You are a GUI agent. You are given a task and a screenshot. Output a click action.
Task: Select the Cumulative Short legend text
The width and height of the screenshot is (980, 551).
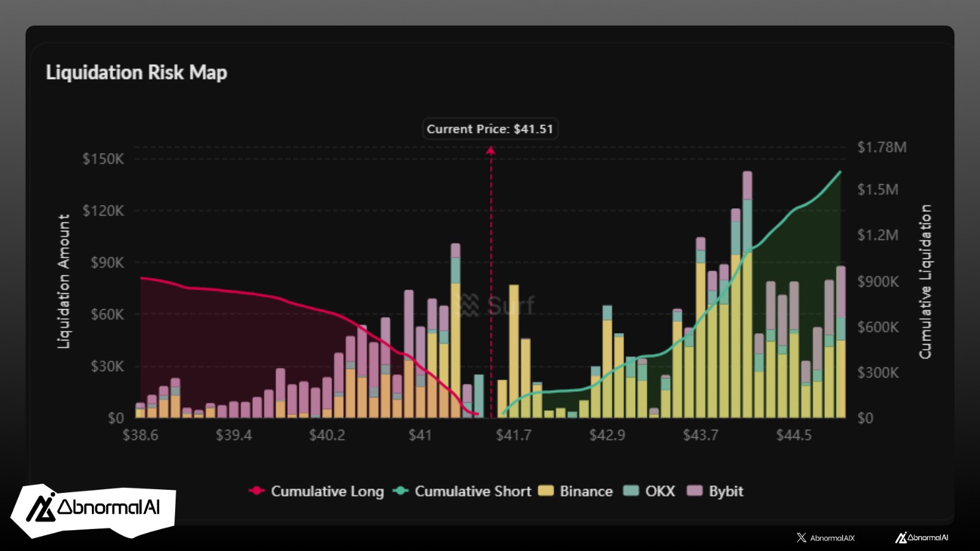point(473,491)
